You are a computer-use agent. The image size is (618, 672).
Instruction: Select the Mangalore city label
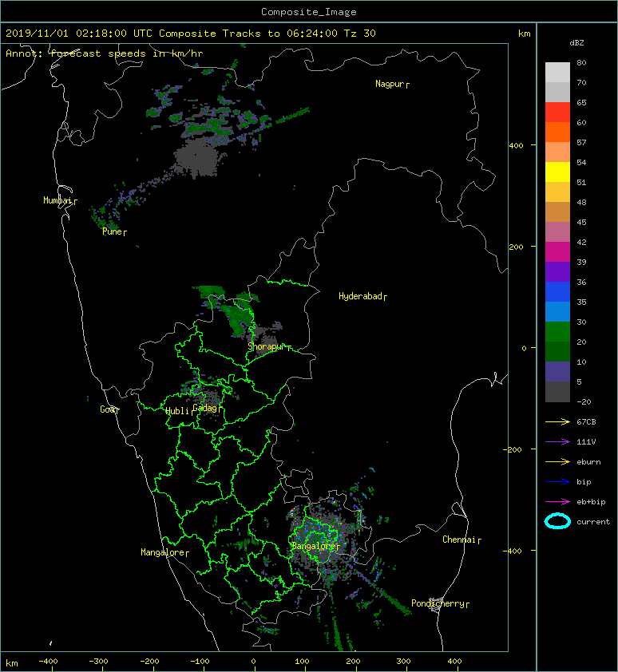coord(163,552)
